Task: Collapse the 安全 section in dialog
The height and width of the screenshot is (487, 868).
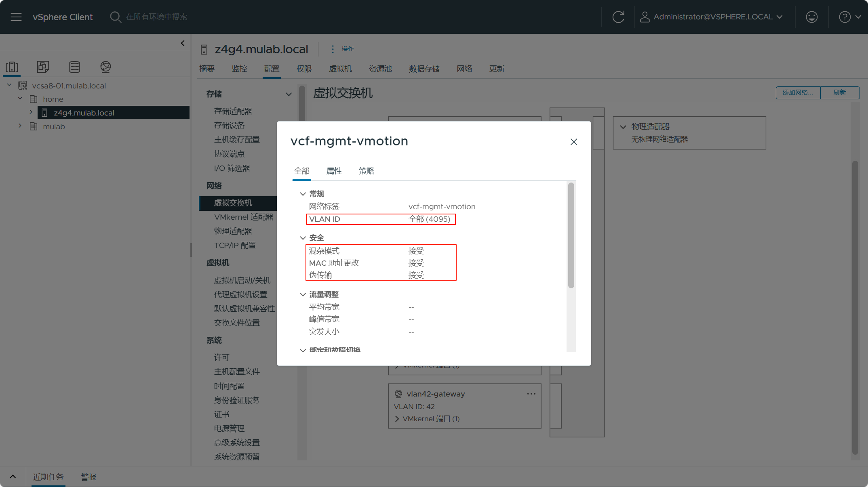Action: [303, 238]
